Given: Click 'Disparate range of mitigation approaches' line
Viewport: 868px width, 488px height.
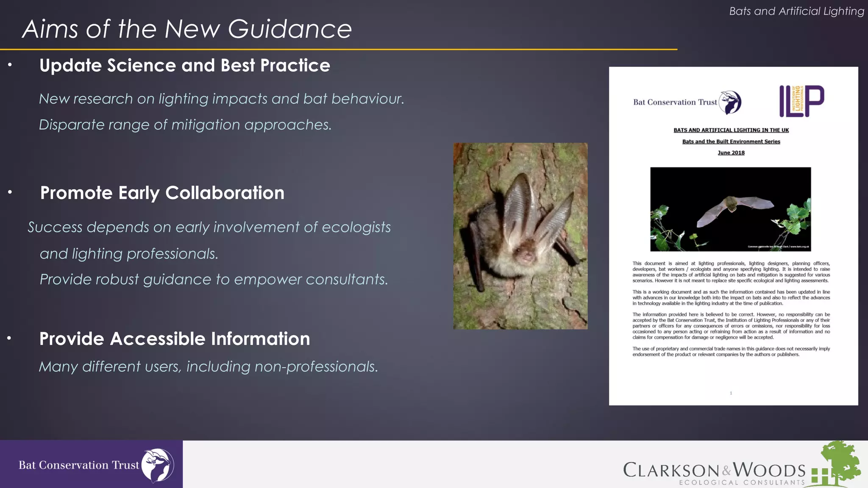Looking at the screenshot, I should coord(185,125).
